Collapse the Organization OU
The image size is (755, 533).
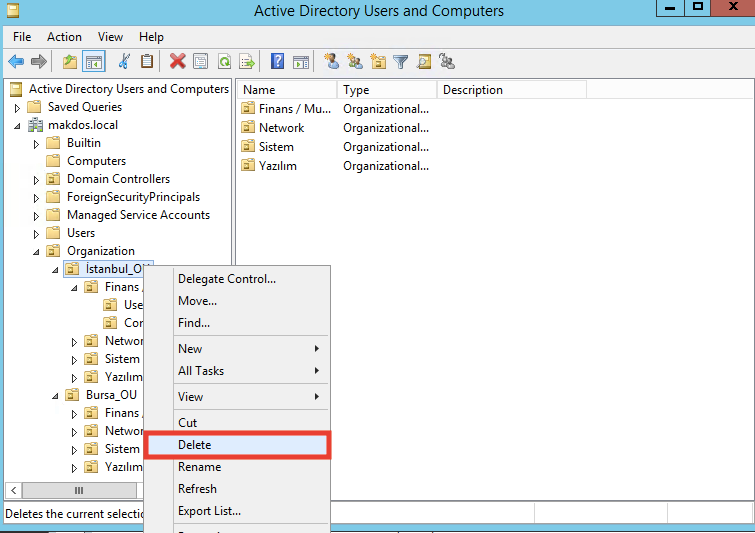coord(36,252)
